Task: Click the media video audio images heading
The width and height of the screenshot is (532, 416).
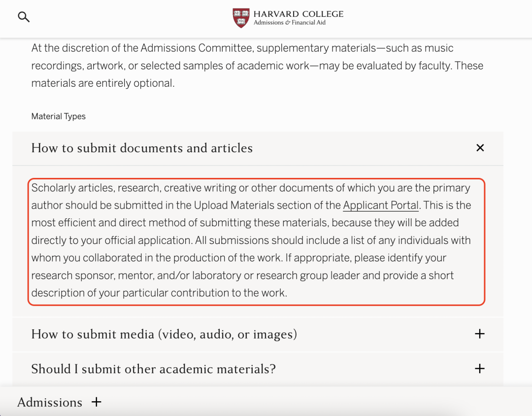Action: point(164,334)
